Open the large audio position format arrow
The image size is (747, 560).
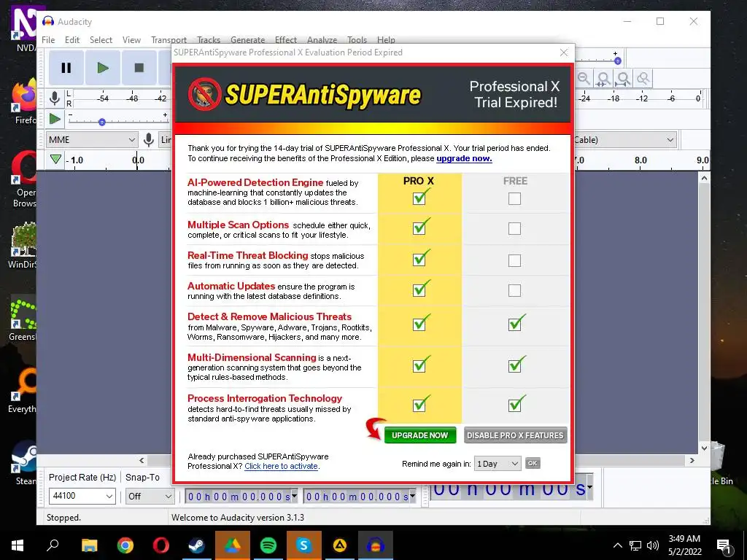point(589,486)
